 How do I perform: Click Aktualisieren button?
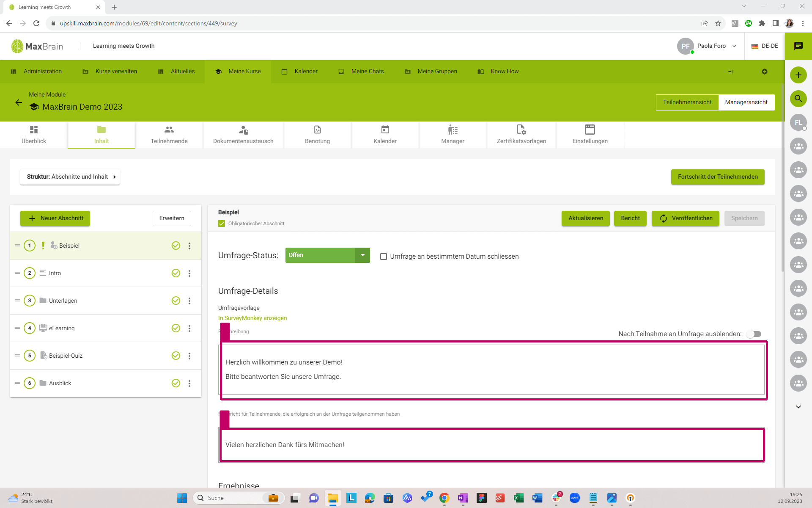[586, 218]
